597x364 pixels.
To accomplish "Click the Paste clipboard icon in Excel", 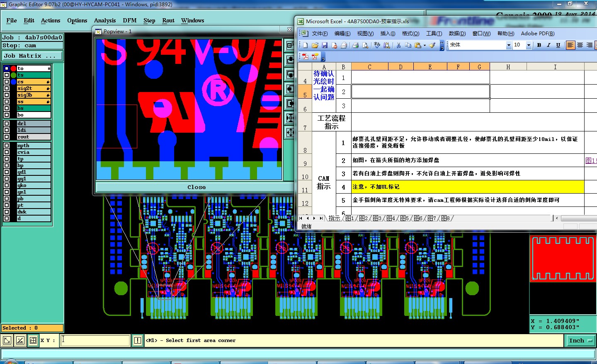I will coord(417,45).
